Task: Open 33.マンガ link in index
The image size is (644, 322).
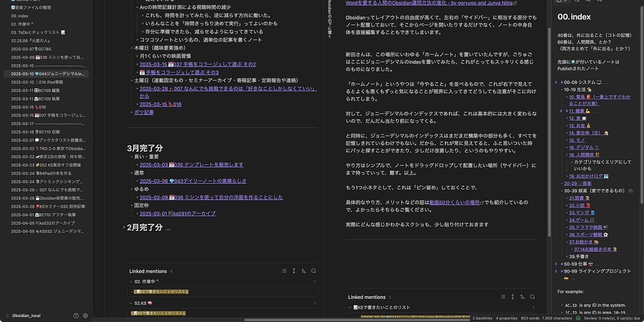Action: [582, 213]
